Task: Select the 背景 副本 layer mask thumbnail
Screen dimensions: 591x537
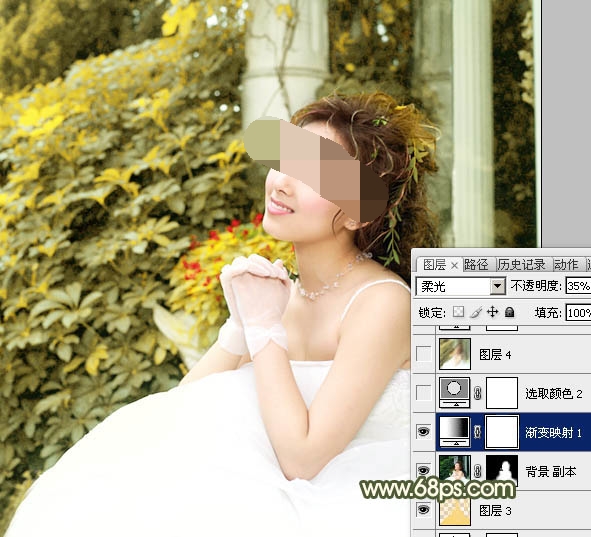Action: [x=502, y=470]
